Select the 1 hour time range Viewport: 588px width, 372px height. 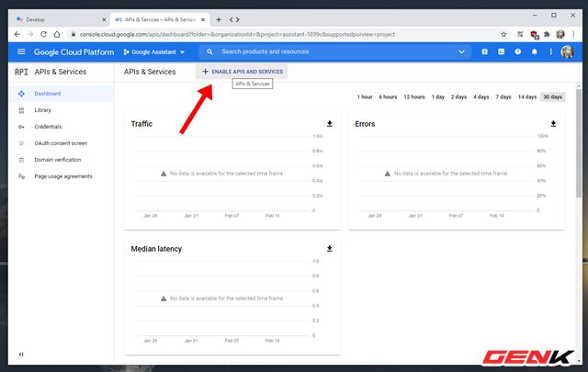pyautogui.click(x=365, y=97)
